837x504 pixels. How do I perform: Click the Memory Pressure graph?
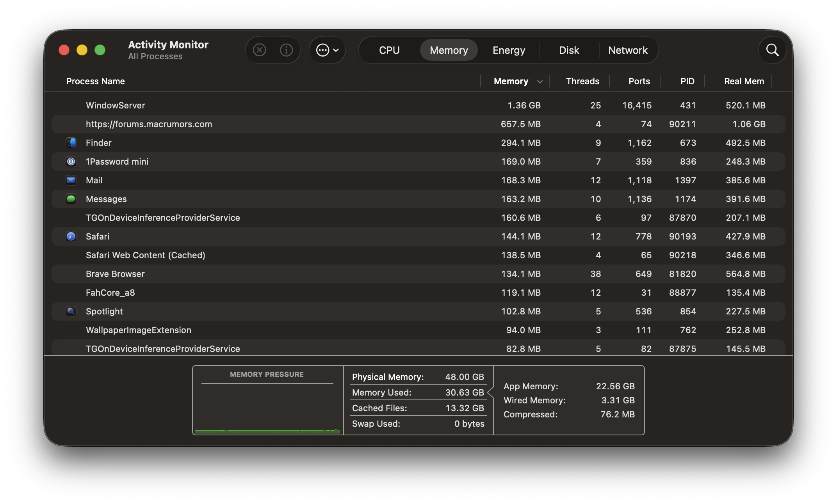point(267,400)
